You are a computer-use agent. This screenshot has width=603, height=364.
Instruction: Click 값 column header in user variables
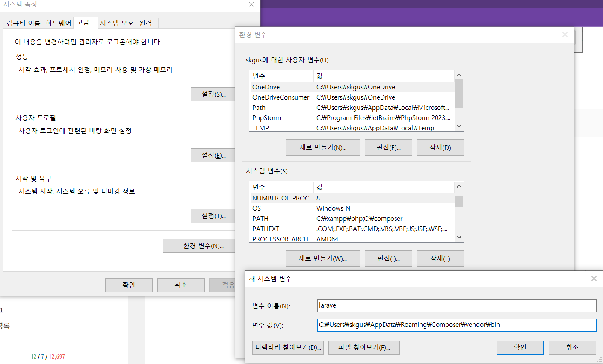pyautogui.click(x=384, y=76)
